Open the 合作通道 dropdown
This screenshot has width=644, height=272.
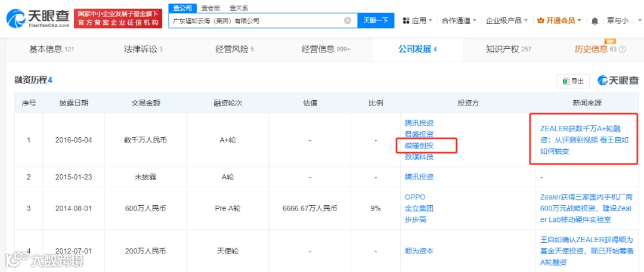(x=459, y=20)
